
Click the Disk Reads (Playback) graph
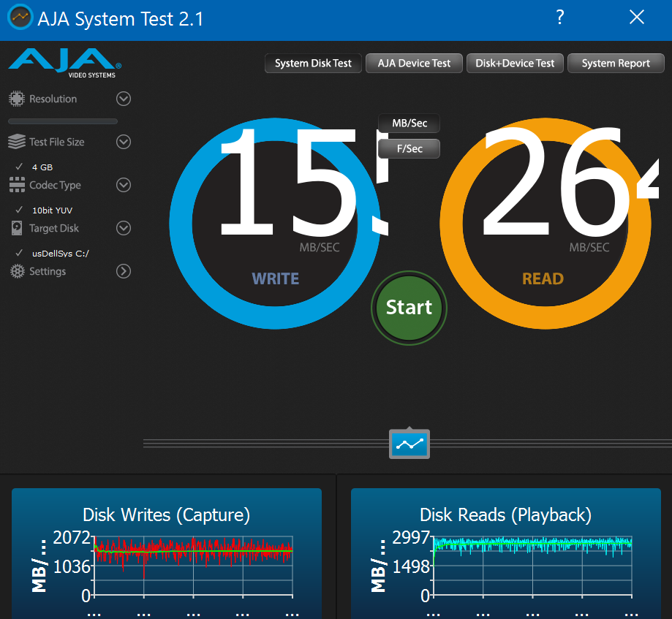(506, 553)
